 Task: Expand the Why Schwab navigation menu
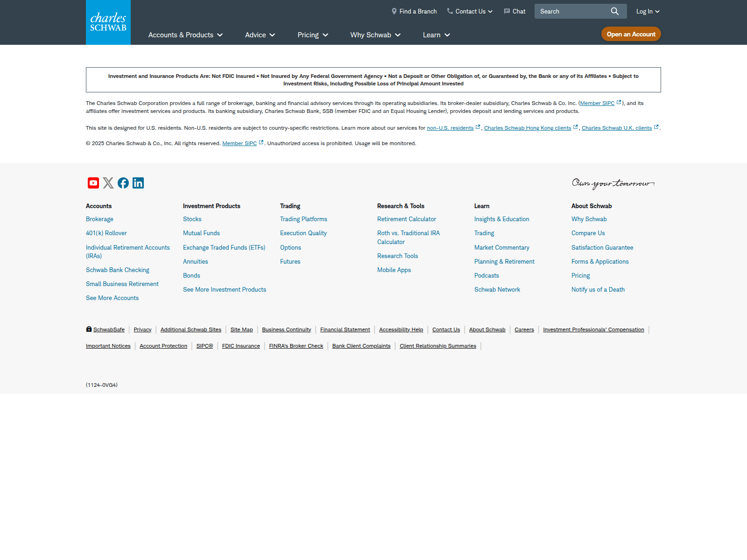click(375, 35)
